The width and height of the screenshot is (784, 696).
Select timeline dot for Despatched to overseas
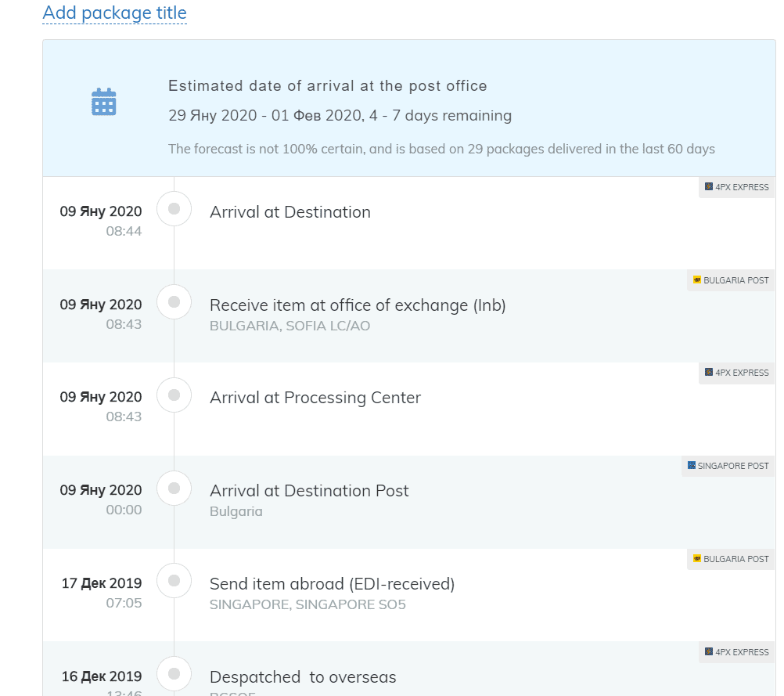point(174,673)
